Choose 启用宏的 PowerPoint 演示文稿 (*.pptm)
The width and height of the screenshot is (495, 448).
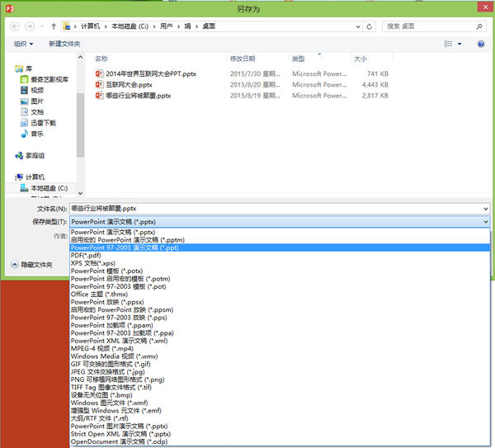[x=280, y=240]
